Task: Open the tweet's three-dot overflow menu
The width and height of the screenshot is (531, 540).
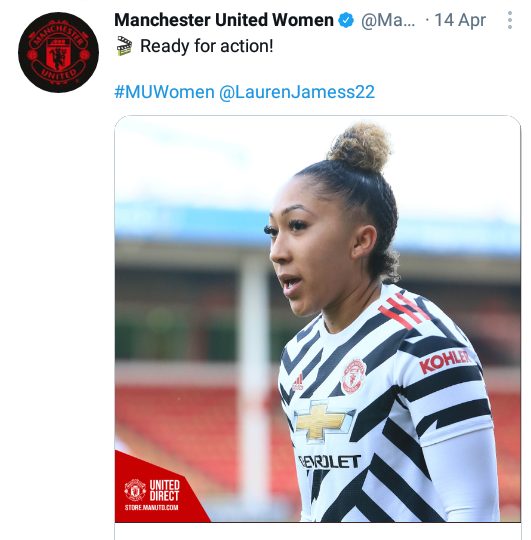Action: (x=510, y=20)
